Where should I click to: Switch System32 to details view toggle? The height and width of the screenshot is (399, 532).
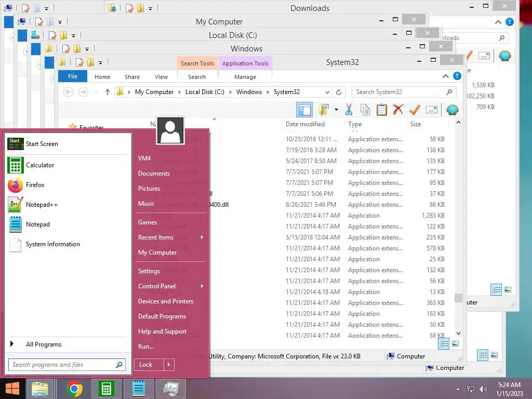click(444, 344)
